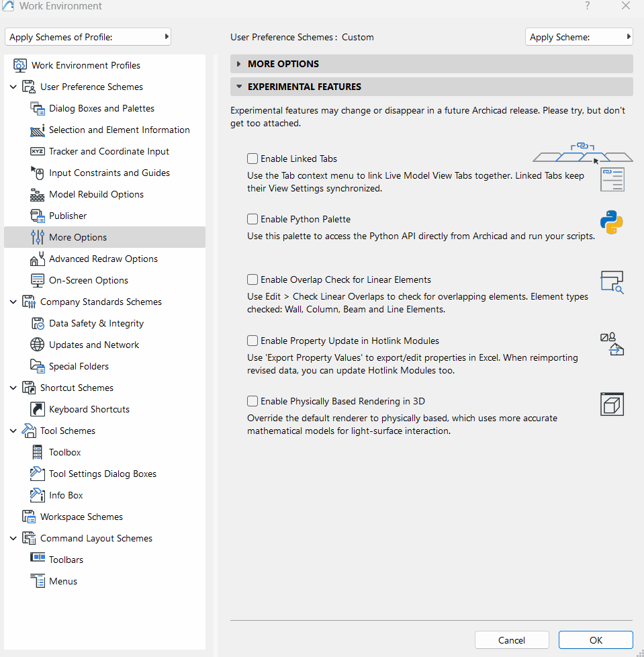The height and width of the screenshot is (657, 644).
Task: Collapse User Preference Schemes tree chevron
Action: [13, 87]
